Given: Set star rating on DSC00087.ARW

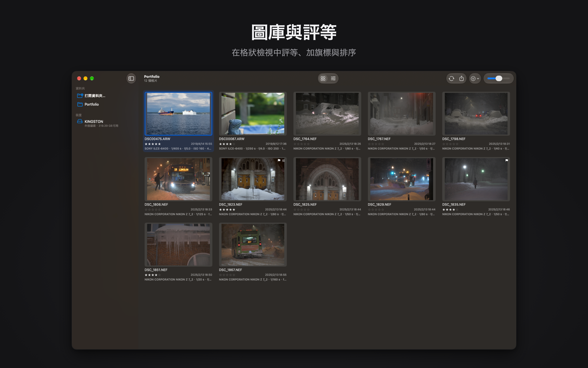Looking at the screenshot, I should pos(227,144).
